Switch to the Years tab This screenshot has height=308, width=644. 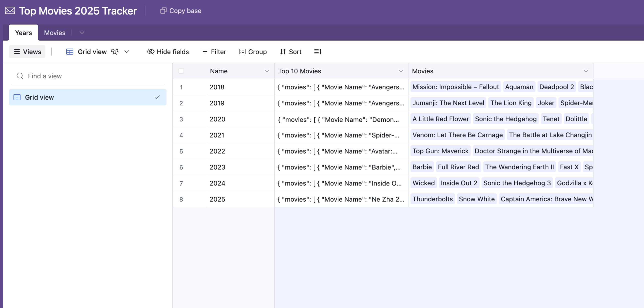tap(23, 33)
